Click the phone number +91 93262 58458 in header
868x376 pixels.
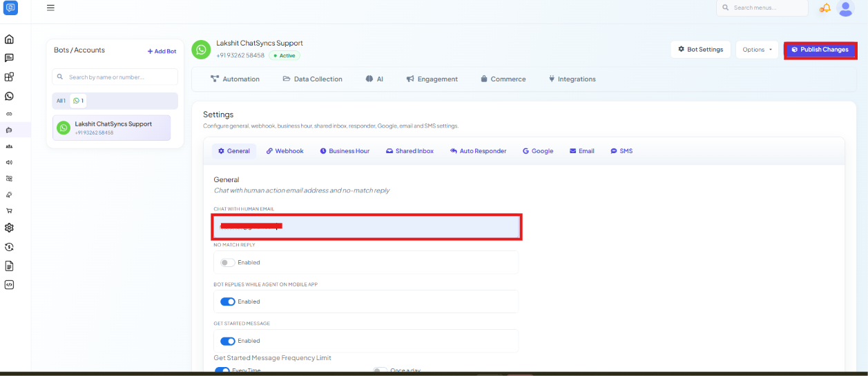(x=240, y=56)
